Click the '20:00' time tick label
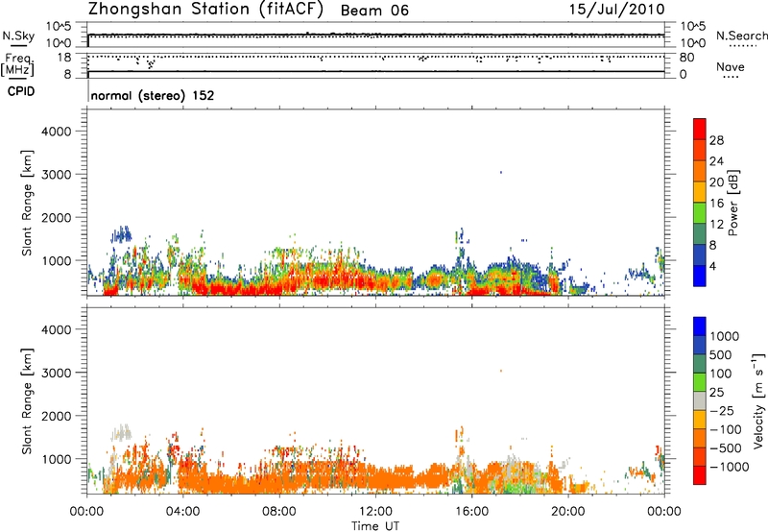Viewport: 768px width, 532px height. (x=568, y=512)
